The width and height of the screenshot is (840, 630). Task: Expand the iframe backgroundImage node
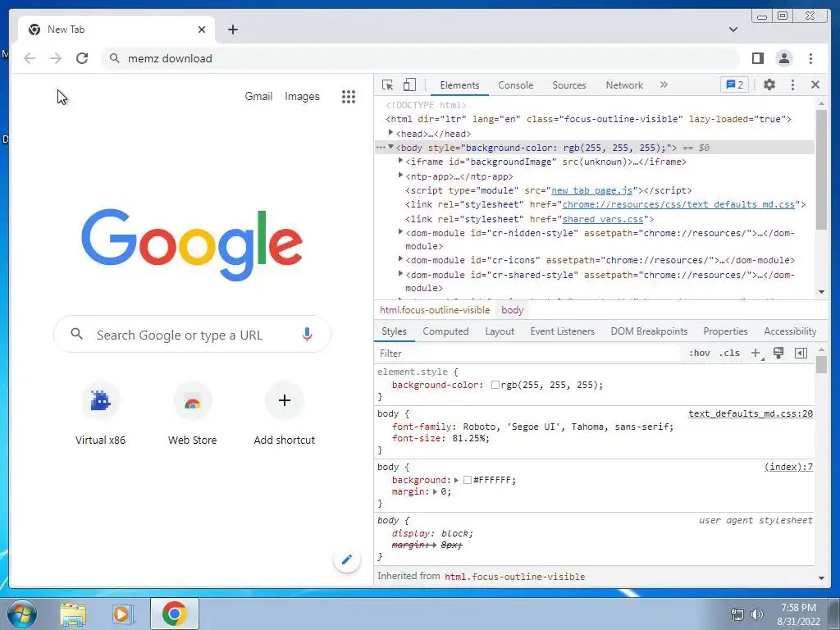tap(400, 161)
